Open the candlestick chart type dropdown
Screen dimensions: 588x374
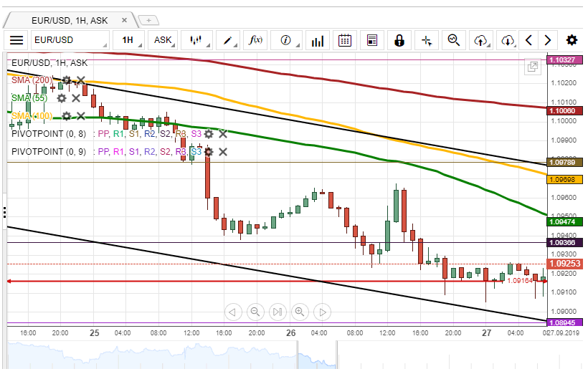196,40
